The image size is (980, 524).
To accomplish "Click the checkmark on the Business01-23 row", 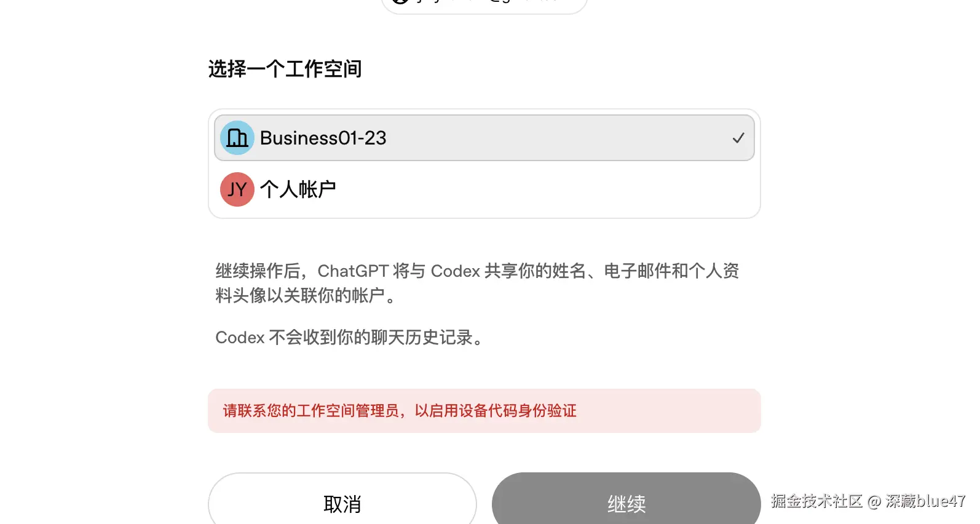I will 738,138.
